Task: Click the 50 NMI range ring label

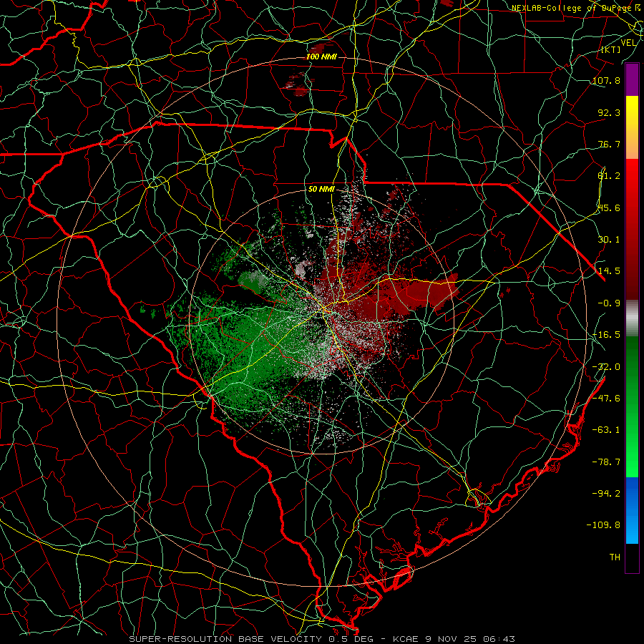Action: click(321, 190)
